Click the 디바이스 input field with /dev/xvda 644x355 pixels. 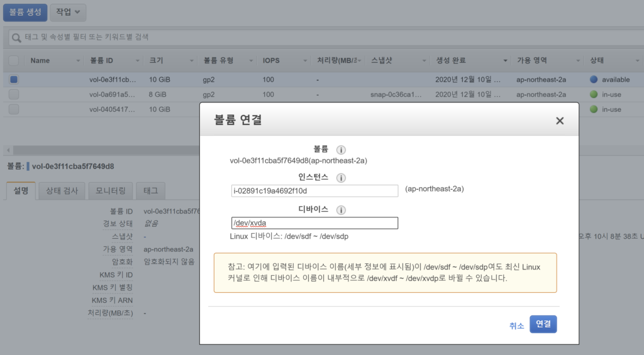(314, 223)
